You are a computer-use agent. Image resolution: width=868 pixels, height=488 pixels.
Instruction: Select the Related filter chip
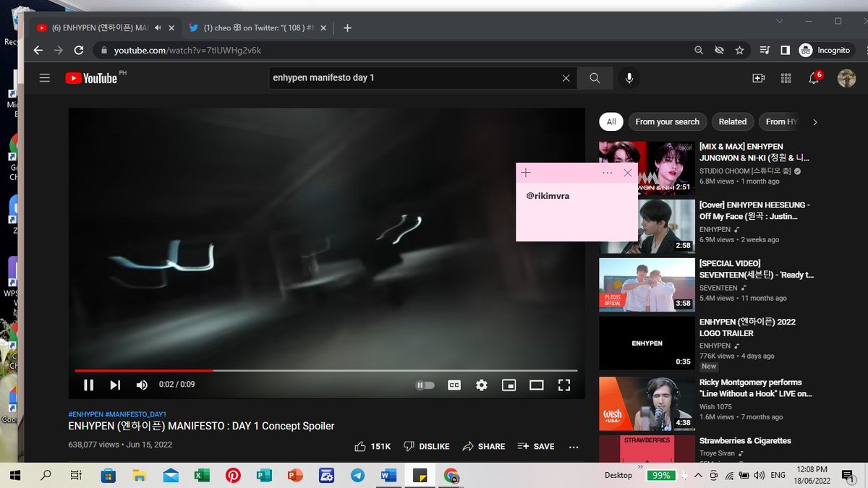coord(733,122)
